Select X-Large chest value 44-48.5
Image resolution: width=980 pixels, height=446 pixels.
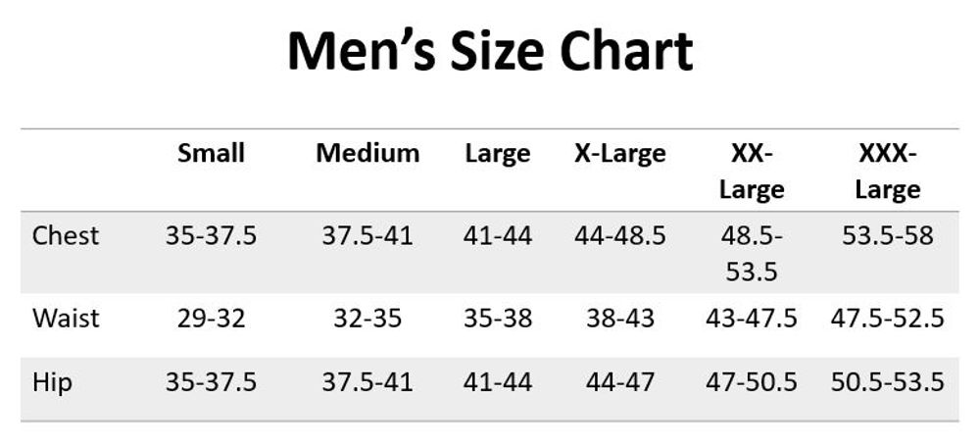point(620,236)
